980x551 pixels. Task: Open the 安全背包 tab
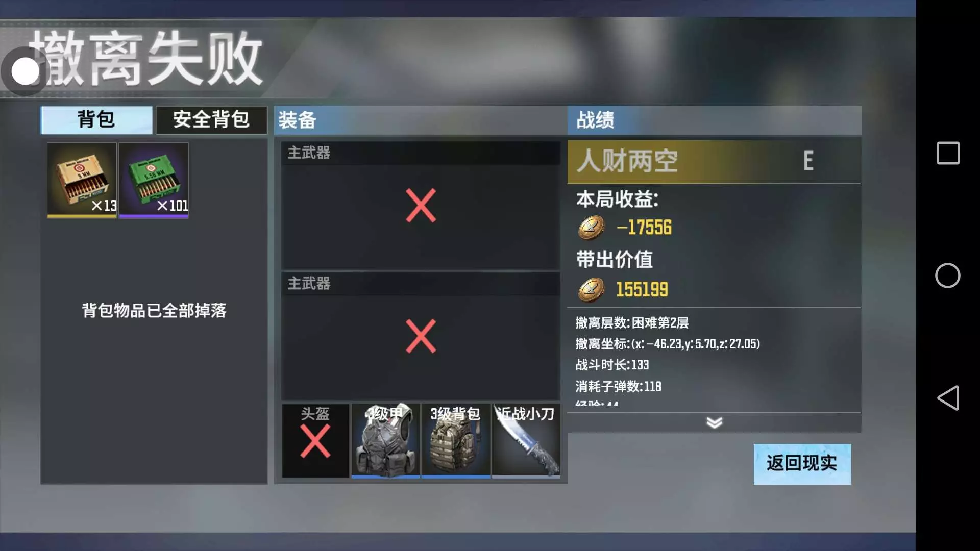(x=211, y=120)
